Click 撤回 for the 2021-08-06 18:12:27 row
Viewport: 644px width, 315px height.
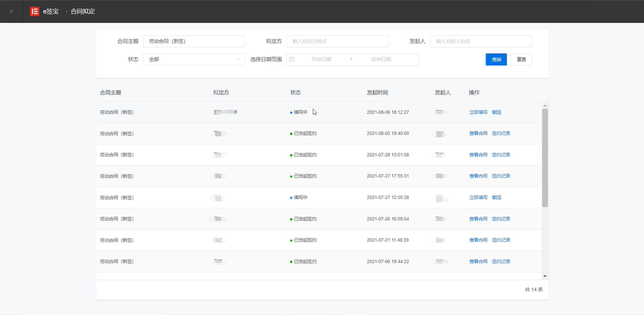497,112
